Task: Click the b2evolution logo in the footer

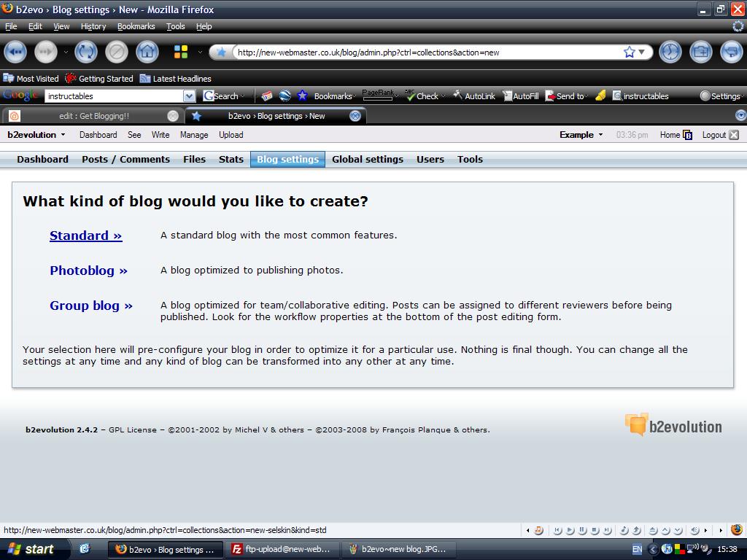Action: [673, 425]
